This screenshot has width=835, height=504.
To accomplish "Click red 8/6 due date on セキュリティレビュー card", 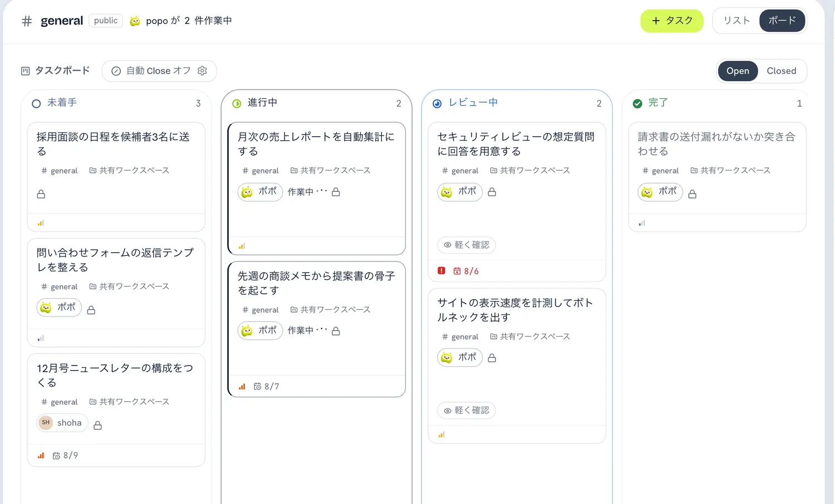I will point(466,271).
